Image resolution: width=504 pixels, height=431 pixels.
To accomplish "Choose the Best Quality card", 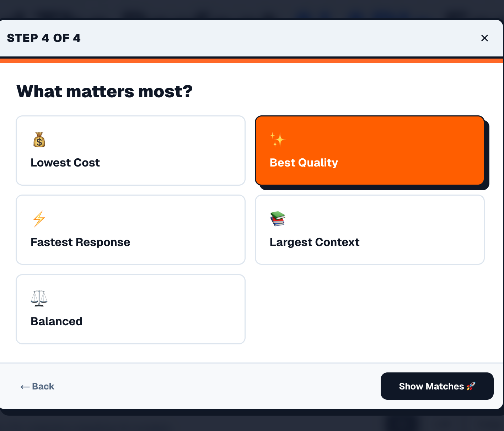I will click(370, 151).
